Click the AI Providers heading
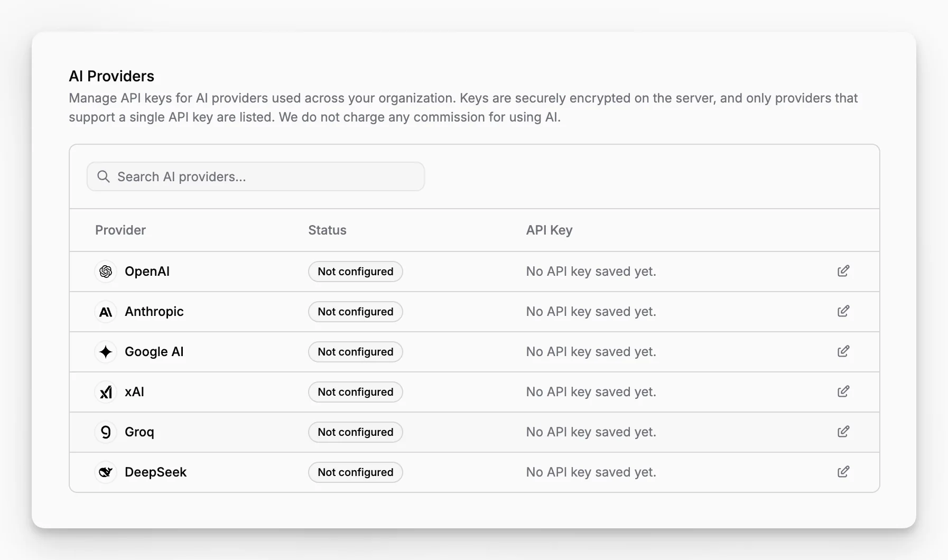This screenshot has width=948, height=560. tap(111, 76)
